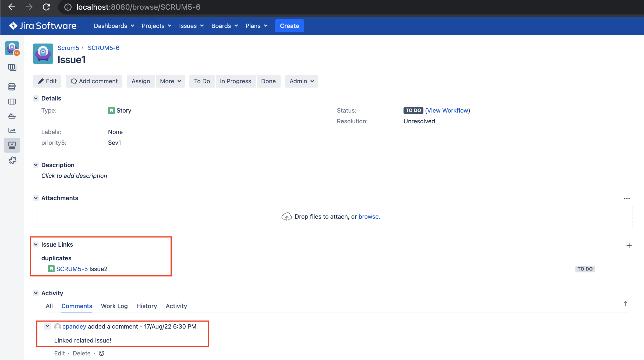Select the Issues icon in the sidebar
644x360 pixels.
coord(12,145)
